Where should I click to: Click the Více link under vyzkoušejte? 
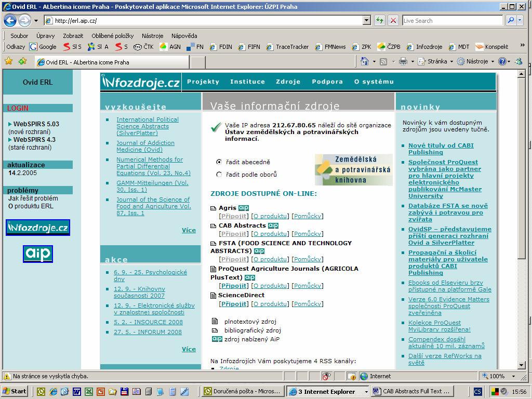(189, 230)
